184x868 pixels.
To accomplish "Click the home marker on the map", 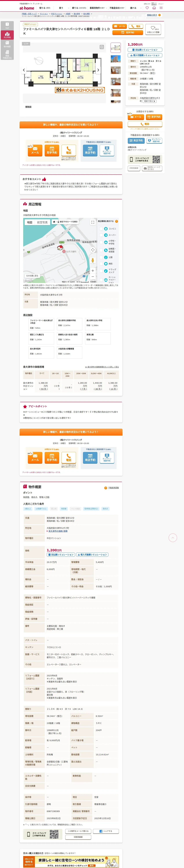I will [60, 248].
